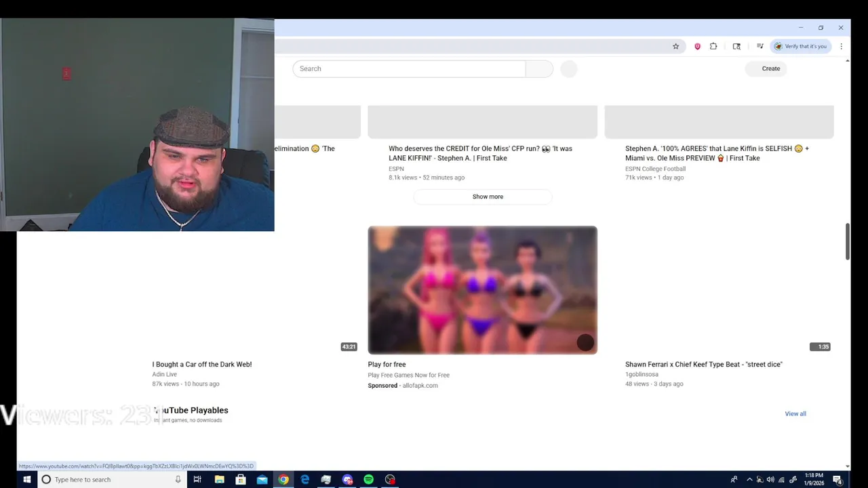Open the app icon right of Spotify
This screenshot has height=488, width=868.
(390, 479)
